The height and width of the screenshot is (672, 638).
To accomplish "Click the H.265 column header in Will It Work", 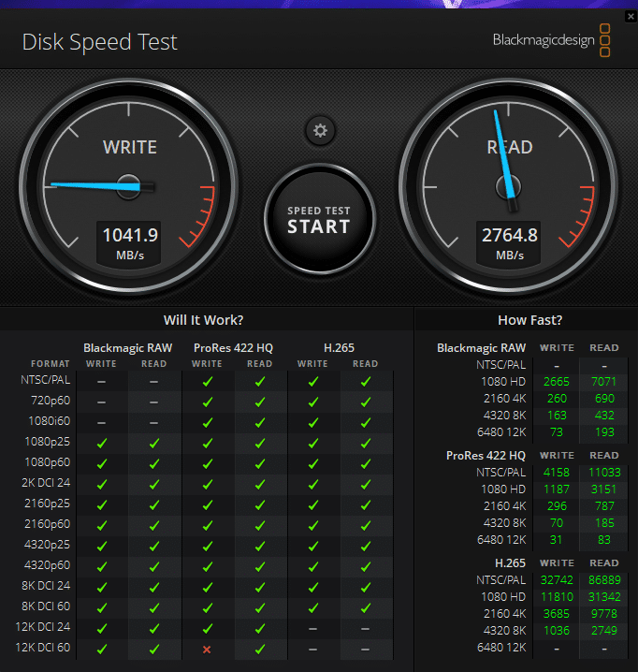I will coord(339,347).
